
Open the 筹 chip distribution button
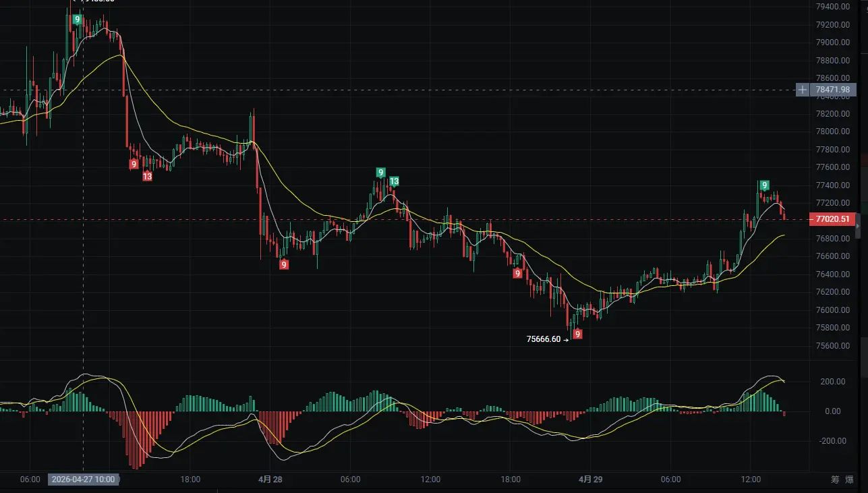[x=835, y=480]
